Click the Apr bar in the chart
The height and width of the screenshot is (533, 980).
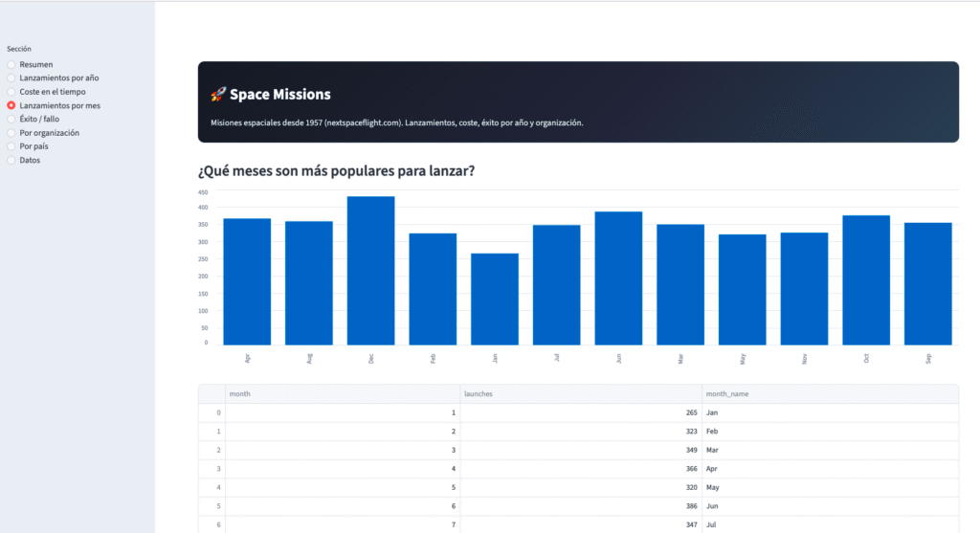point(247,281)
